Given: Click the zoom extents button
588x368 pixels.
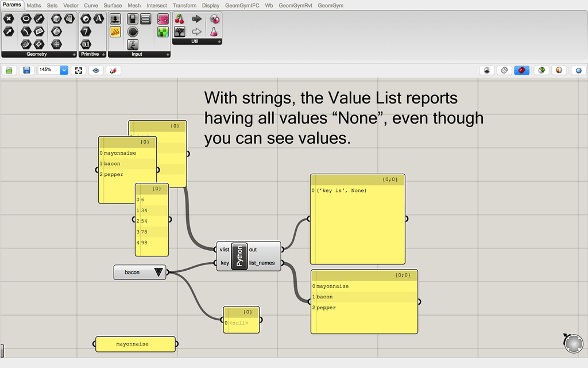Looking at the screenshot, I should [x=78, y=70].
